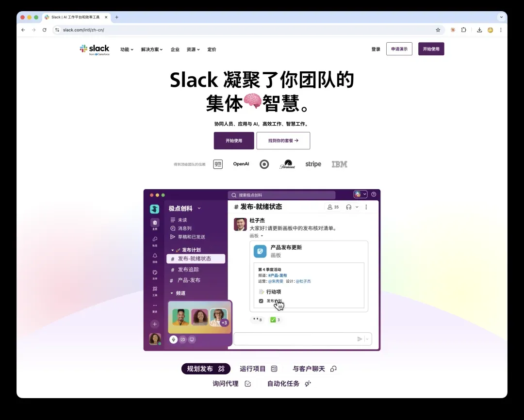Expand the 功能 dropdown menu
The height and width of the screenshot is (420, 524).
pos(127,49)
